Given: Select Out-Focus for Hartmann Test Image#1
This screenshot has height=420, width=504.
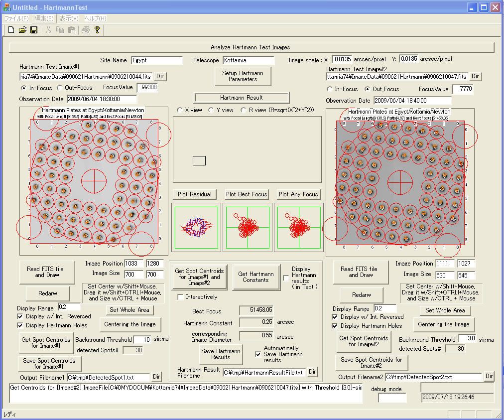Looking at the screenshot, I should [x=60, y=88].
